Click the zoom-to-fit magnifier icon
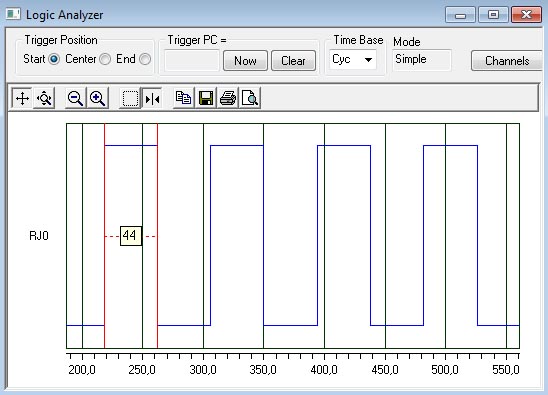This screenshot has height=395, width=548. coord(44,98)
